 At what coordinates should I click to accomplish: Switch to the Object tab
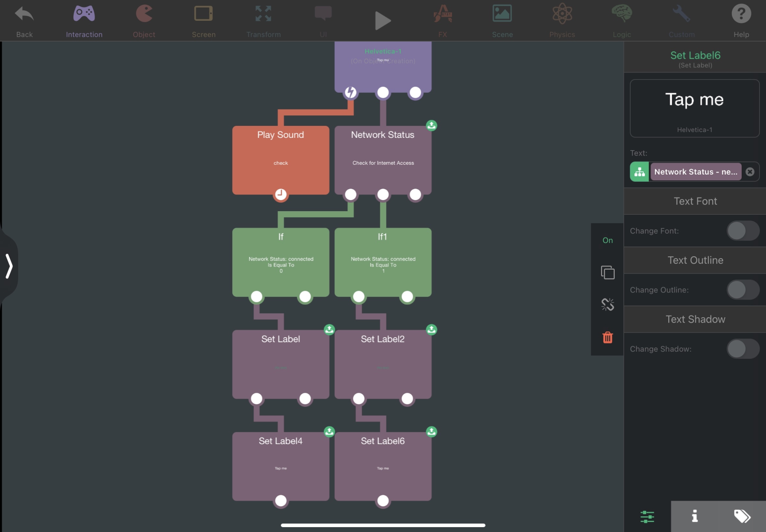144,20
